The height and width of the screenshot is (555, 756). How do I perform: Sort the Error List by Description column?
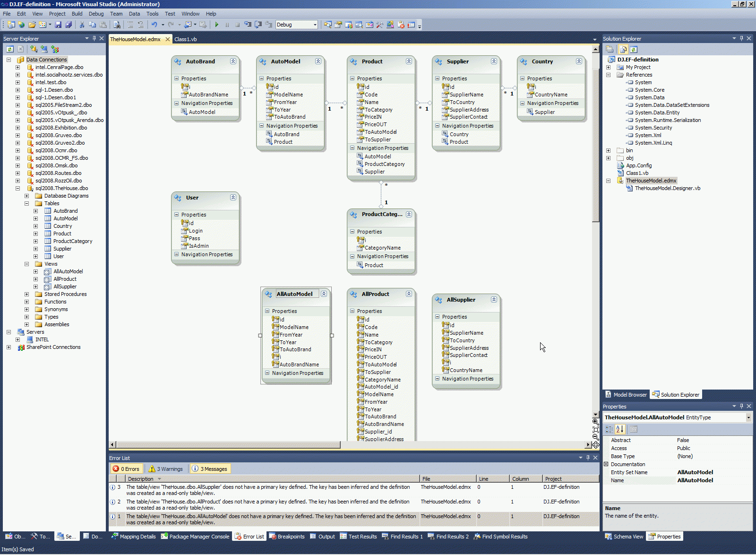273,479
